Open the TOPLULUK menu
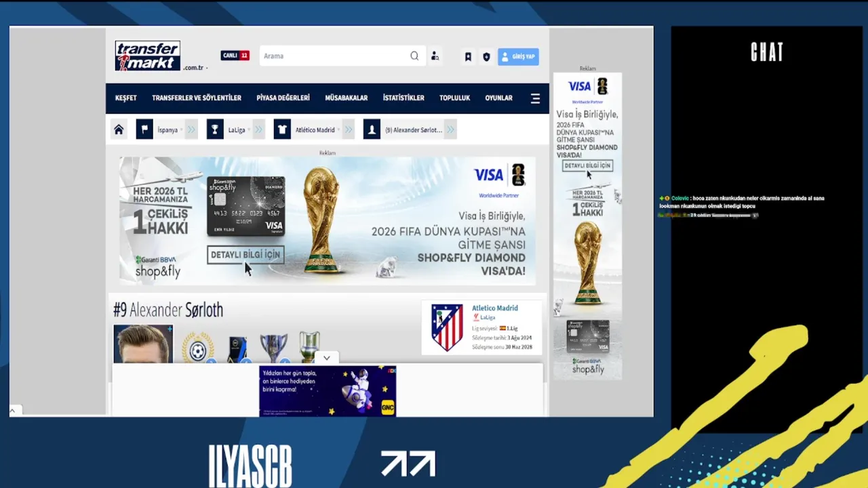The height and width of the screenshot is (488, 868). [x=454, y=98]
